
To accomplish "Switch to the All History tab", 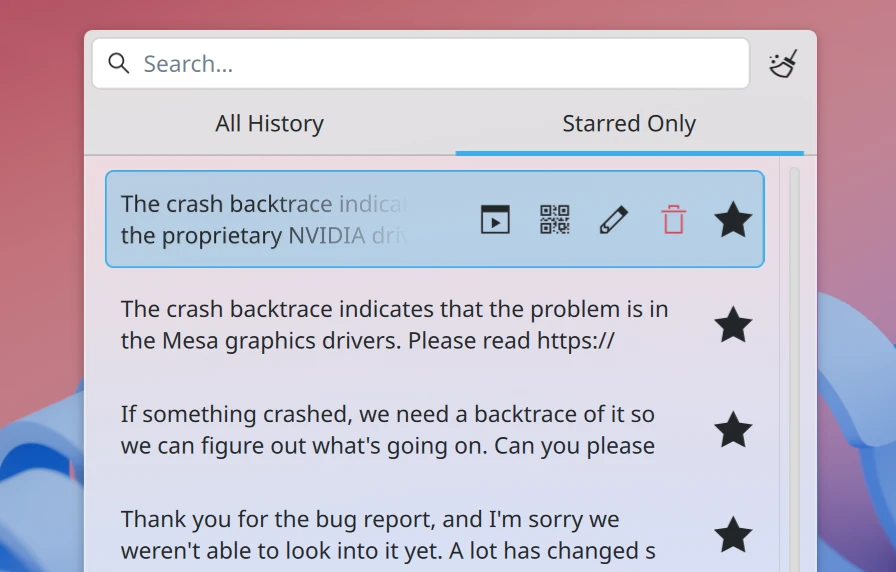I will (x=269, y=124).
